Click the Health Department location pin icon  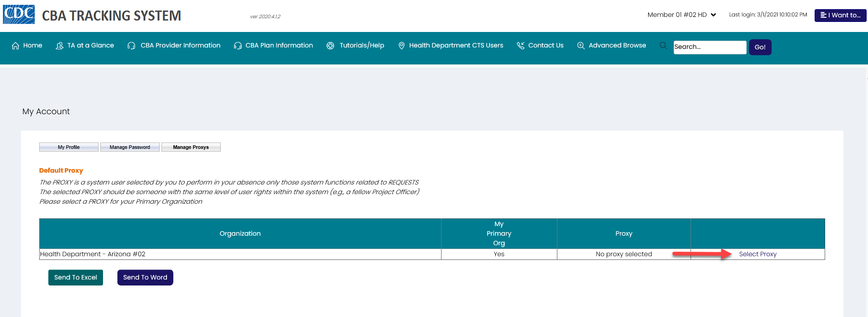[401, 46]
